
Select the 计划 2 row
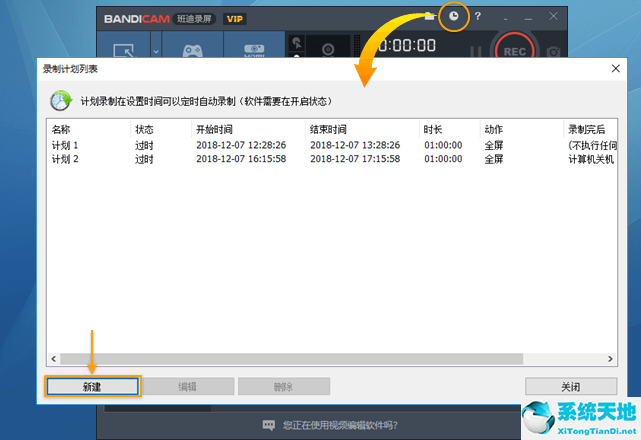pos(332,159)
